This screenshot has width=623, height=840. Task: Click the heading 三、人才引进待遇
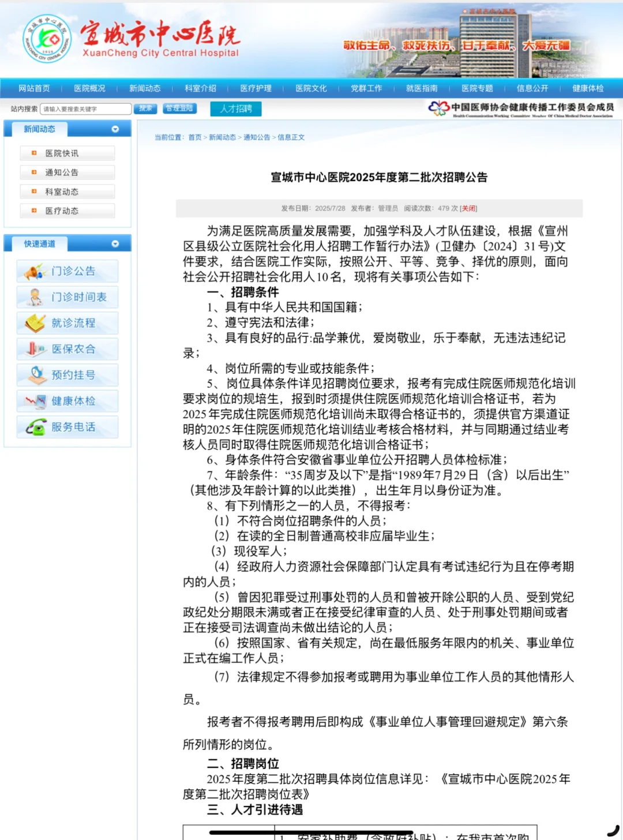tap(255, 809)
